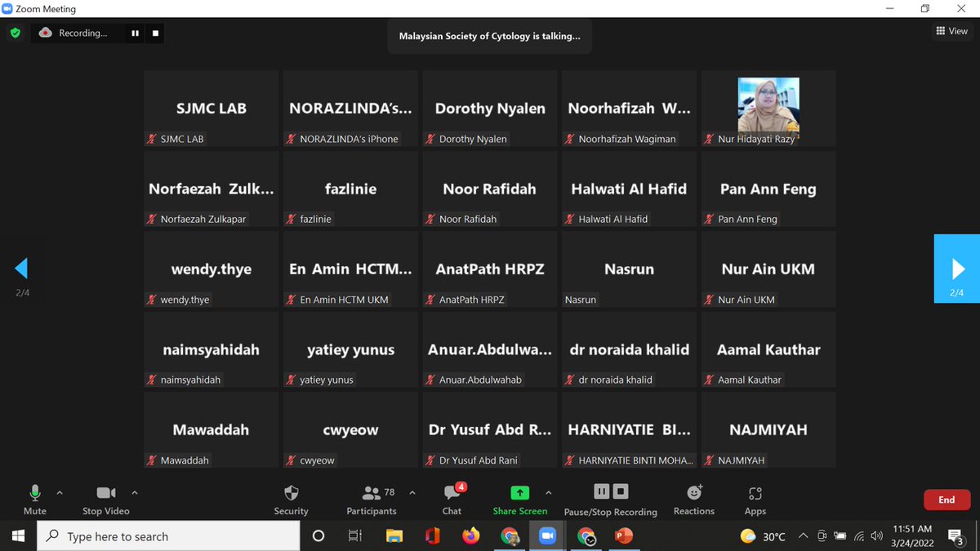
Task: Click the AnatPath HRPZ tile
Action: [490, 269]
